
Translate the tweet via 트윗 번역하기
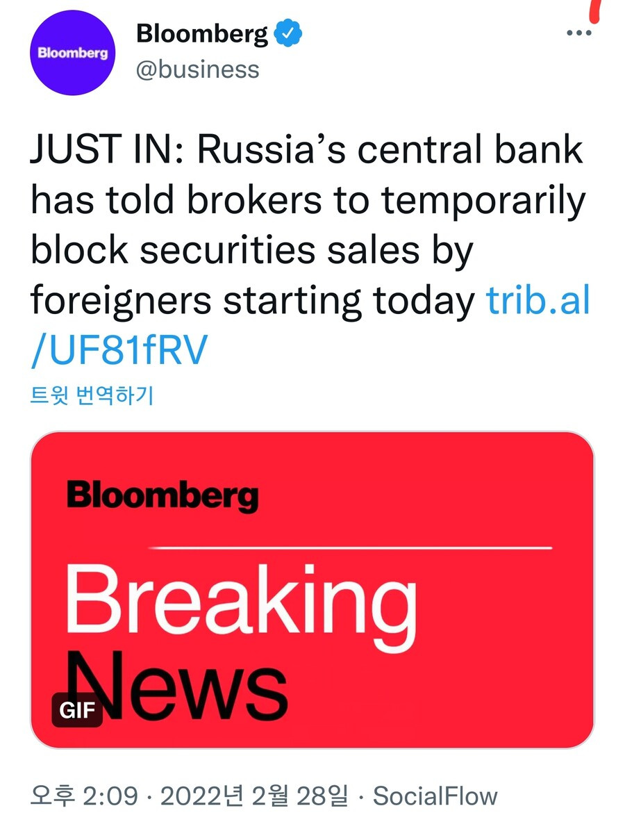(x=92, y=395)
